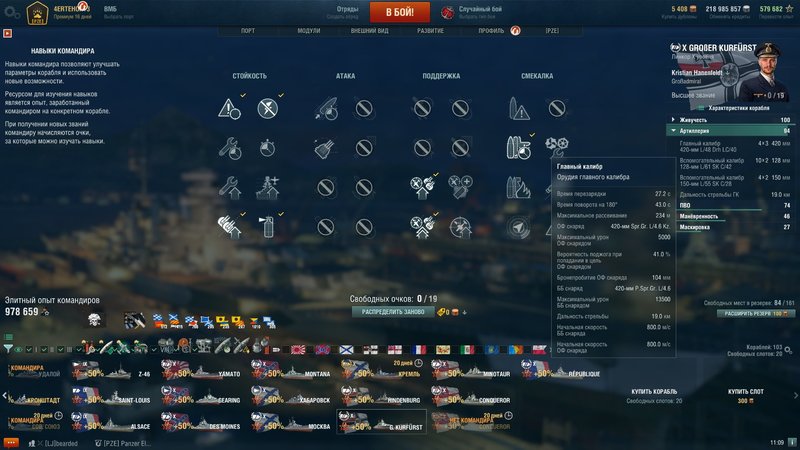Toggle the Japan flag nation filter
Screen dimensions: 800x450
(x=297, y=349)
